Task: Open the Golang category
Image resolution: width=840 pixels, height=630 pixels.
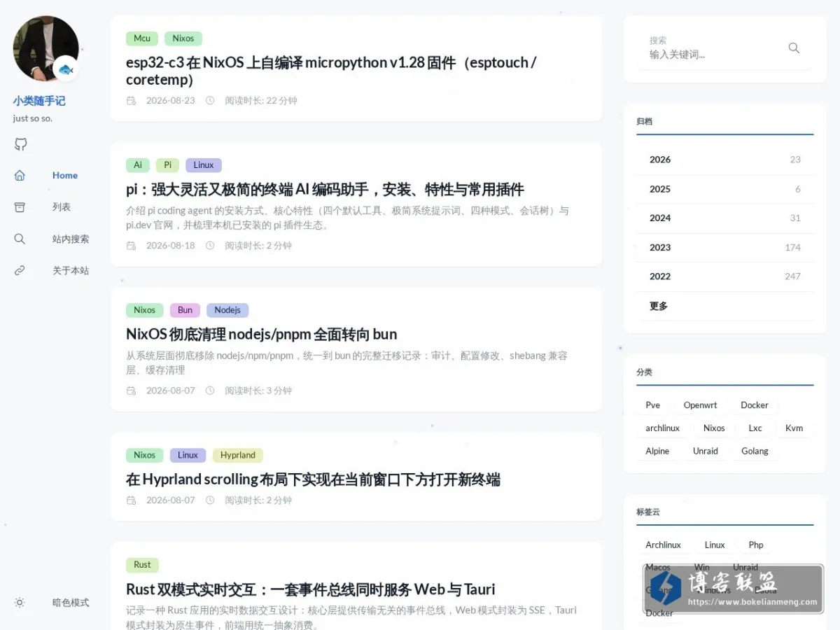Action: pyautogui.click(x=755, y=451)
